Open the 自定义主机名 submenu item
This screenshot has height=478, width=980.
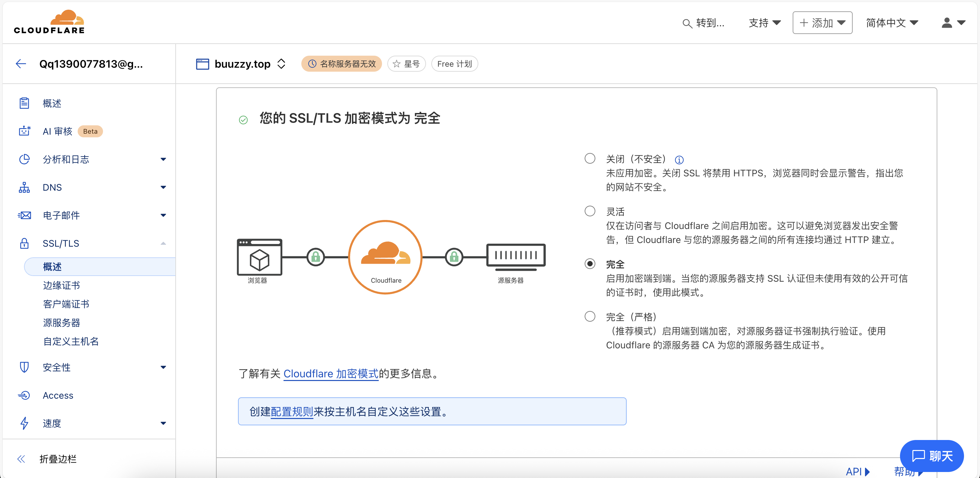click(x=71, y=341)
